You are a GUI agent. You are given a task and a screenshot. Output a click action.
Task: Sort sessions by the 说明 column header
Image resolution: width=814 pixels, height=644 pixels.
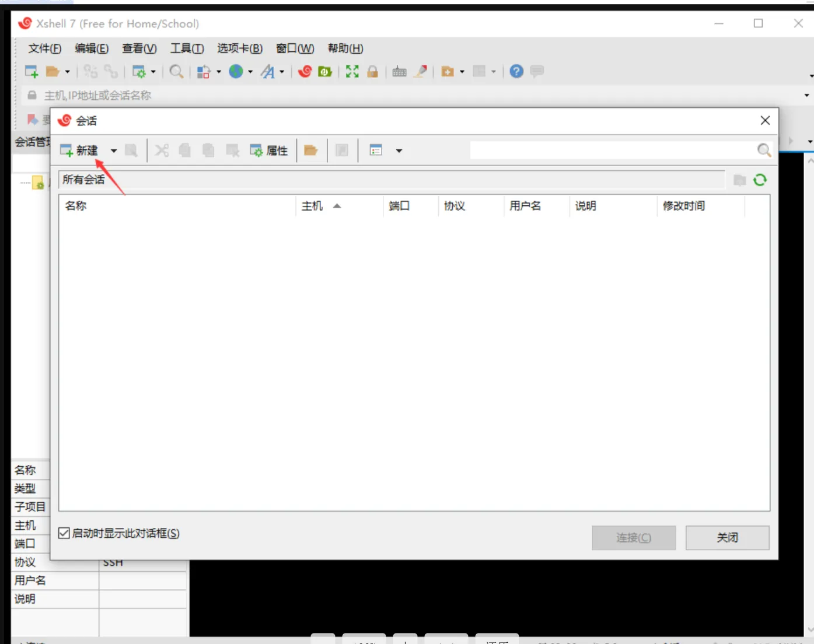614,206
